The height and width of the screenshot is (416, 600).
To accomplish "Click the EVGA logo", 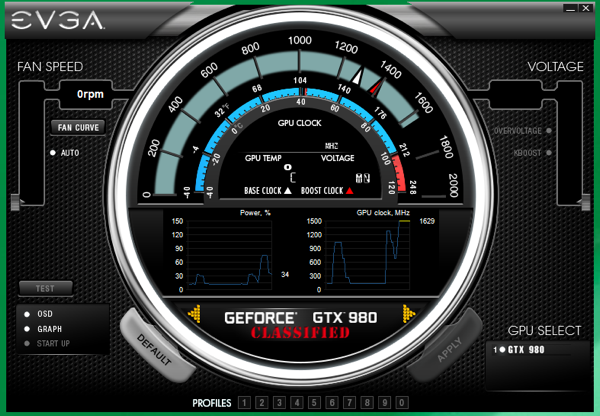I will point(57,20).
